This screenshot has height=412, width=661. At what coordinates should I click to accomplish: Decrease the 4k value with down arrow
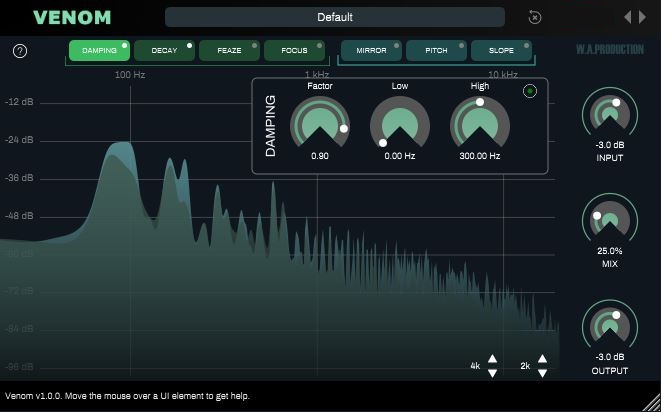tap(492, 373)
